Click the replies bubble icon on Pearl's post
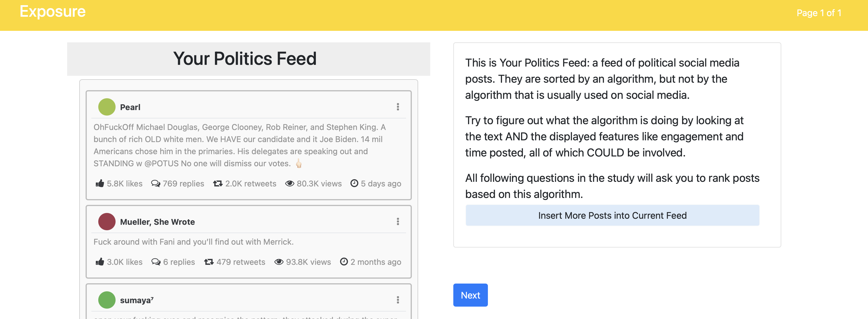868x319 pixels. (155, 183)
